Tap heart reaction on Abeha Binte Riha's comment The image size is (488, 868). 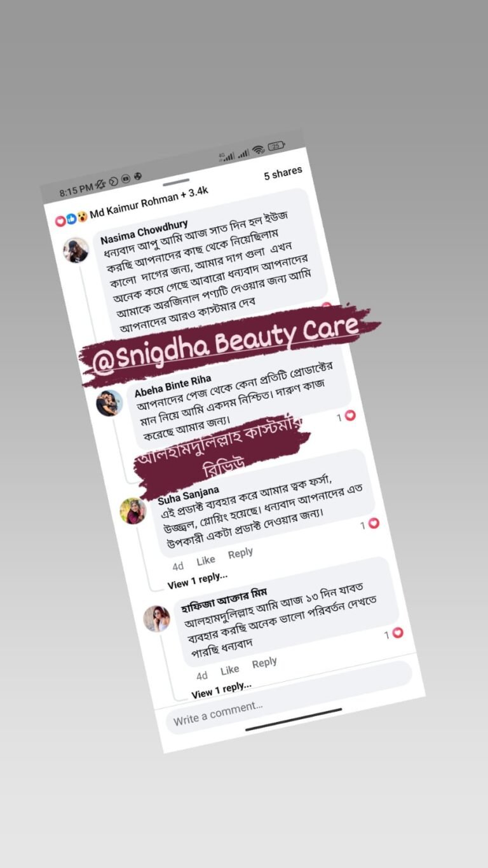pos(349,416)
